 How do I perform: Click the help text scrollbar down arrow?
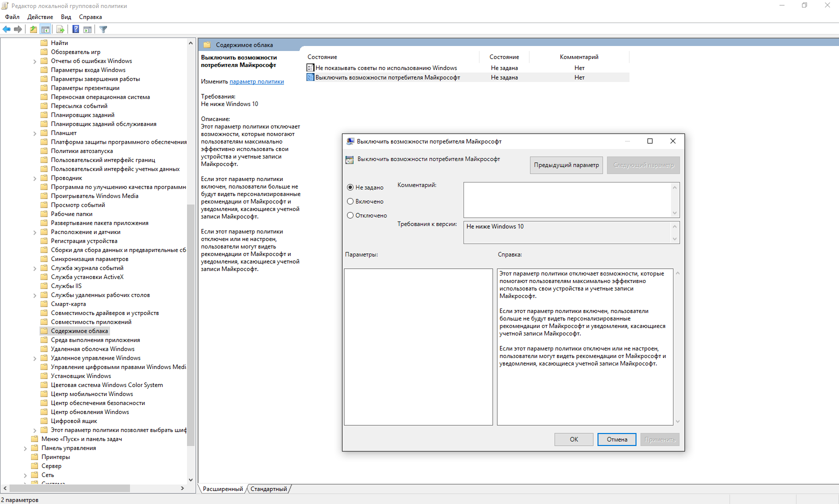(x=677, y=421)
